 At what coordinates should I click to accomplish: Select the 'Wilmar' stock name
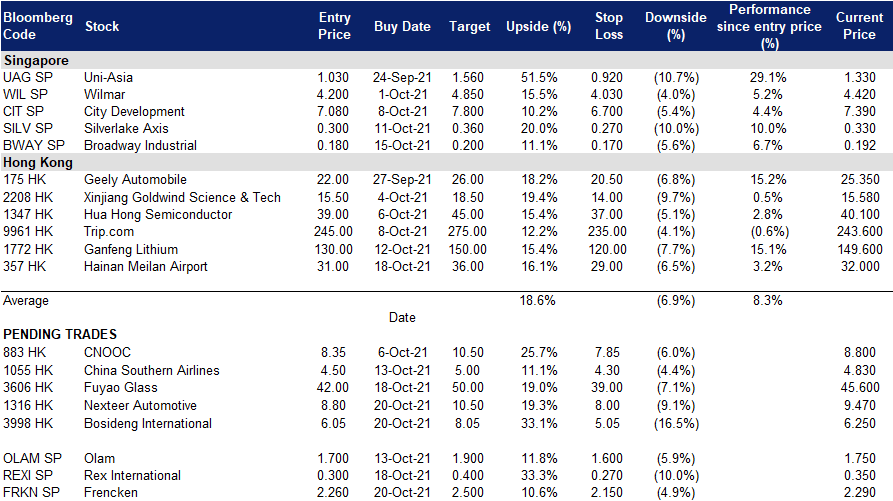(104, 95)
